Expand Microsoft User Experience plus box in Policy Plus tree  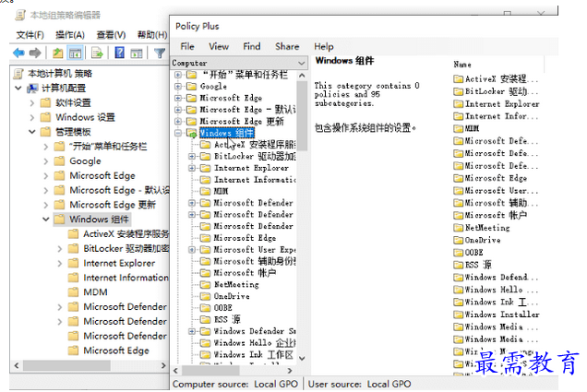tap(192, 249)
